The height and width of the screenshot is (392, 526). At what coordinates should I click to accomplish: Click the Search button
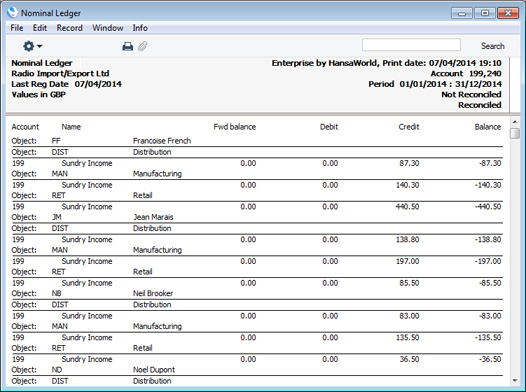tap(493, 46)
